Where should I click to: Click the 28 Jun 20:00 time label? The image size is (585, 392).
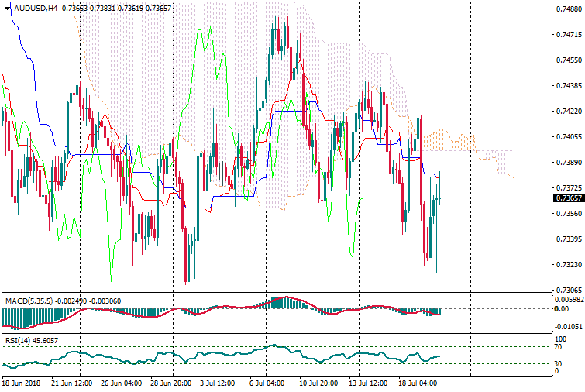tap(173, 383)
